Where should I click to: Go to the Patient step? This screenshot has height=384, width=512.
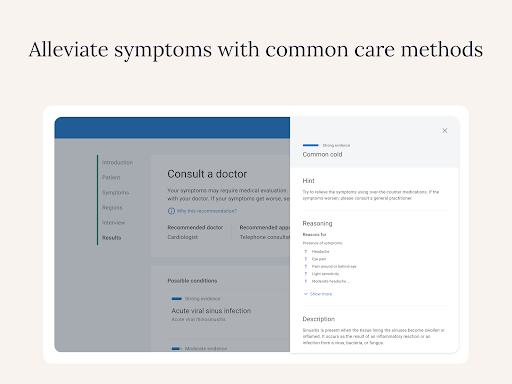coord(111,177)
